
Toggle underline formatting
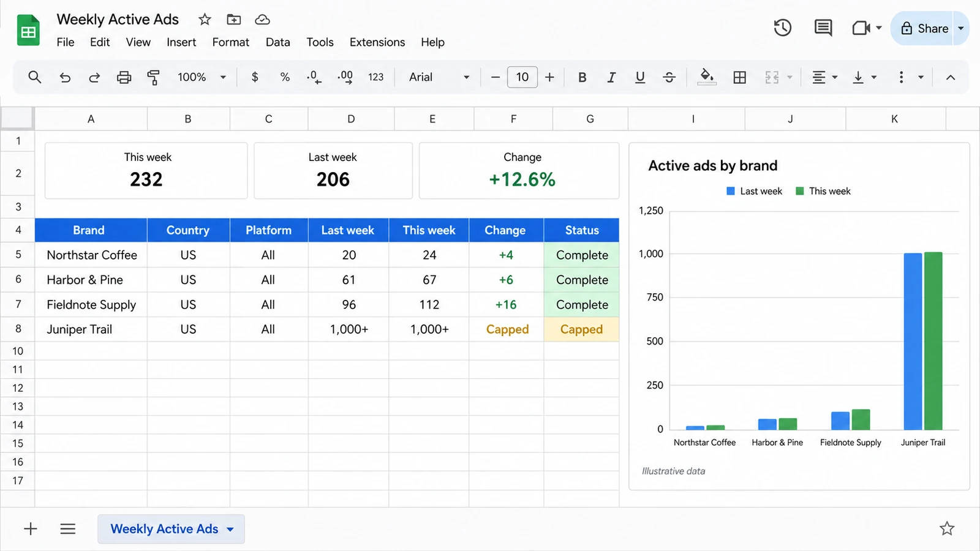pos(640,77)
